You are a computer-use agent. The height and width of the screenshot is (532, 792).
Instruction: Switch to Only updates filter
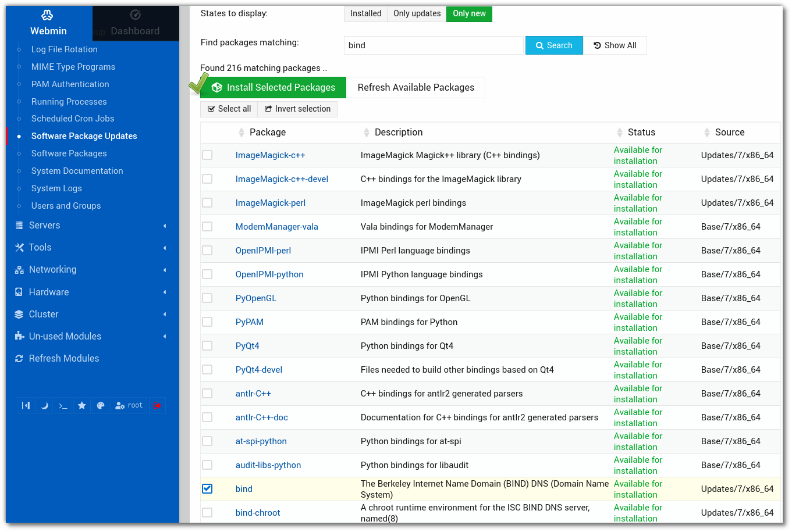pos(417,14)
